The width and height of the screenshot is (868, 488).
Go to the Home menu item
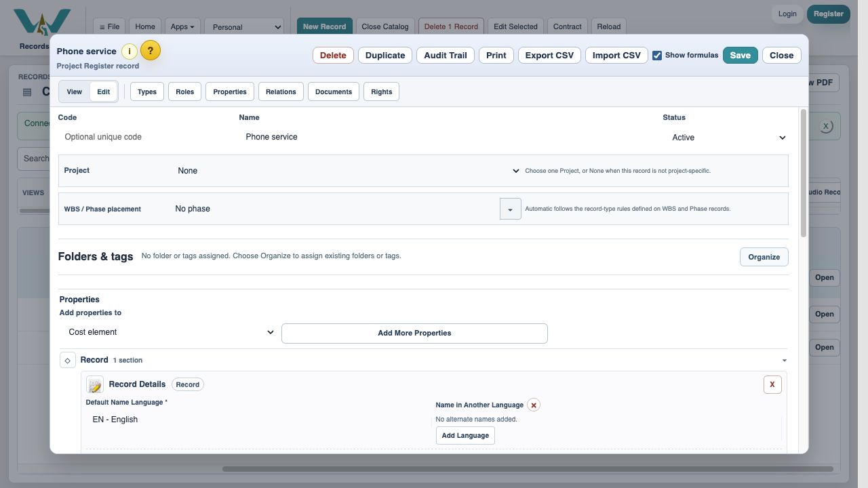click(x=145, y=27)
